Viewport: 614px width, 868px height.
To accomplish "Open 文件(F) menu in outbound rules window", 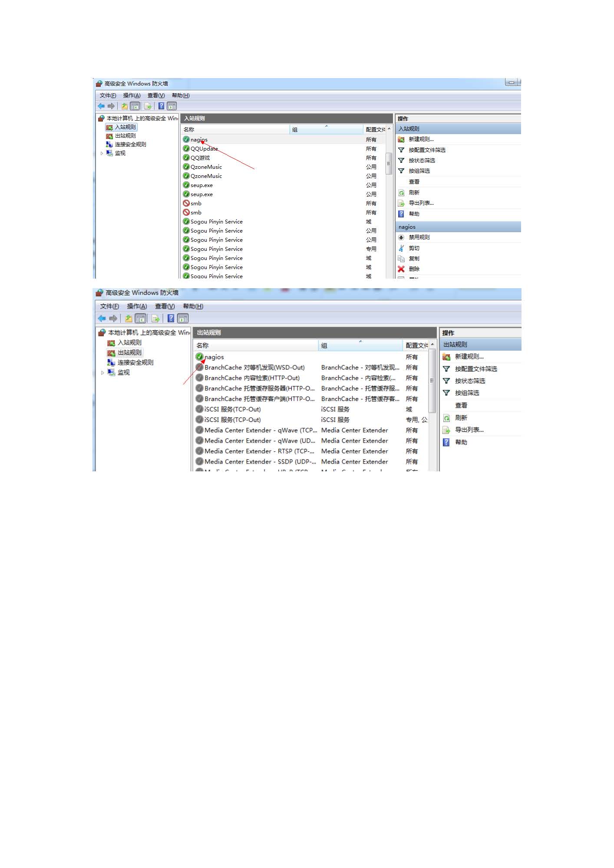I will tap(109, 306).
